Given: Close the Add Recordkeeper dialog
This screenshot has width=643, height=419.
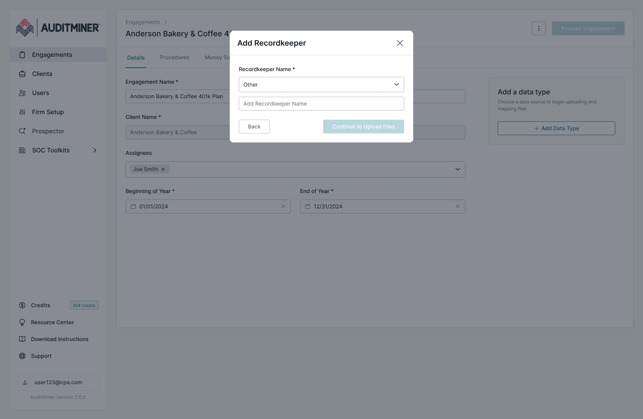Looking at the screenshot, I should (x=400, y=43).
